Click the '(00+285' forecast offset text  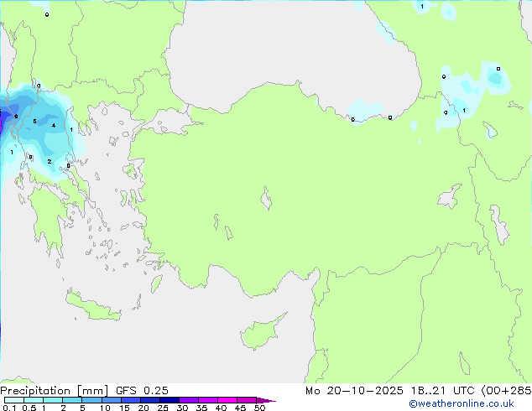point(506,391)
